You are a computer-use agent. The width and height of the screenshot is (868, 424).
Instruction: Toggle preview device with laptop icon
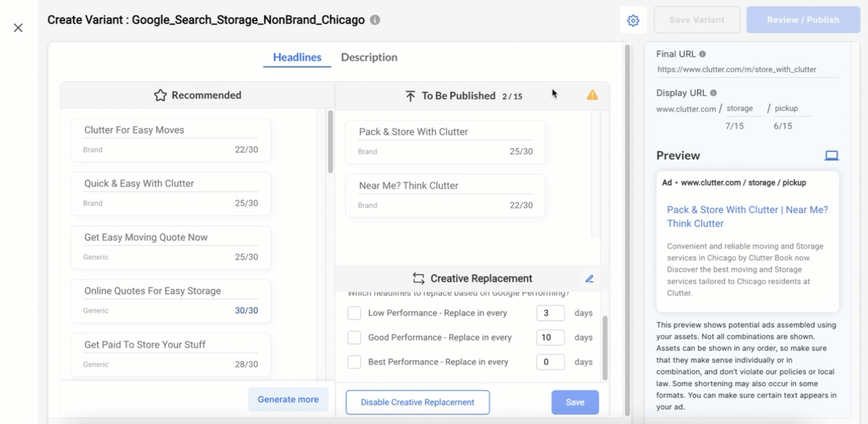(x=832, y=155)
